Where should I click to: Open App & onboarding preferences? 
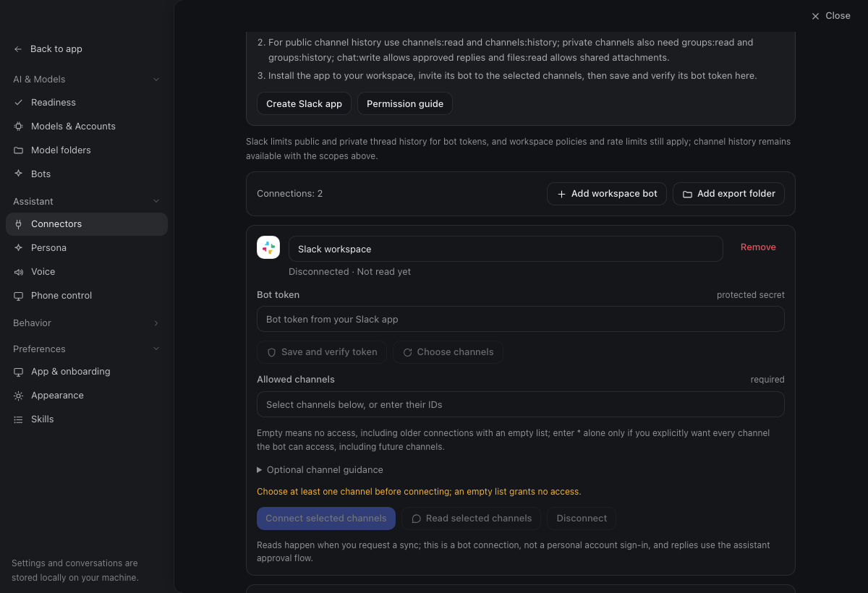coord(87,372)
